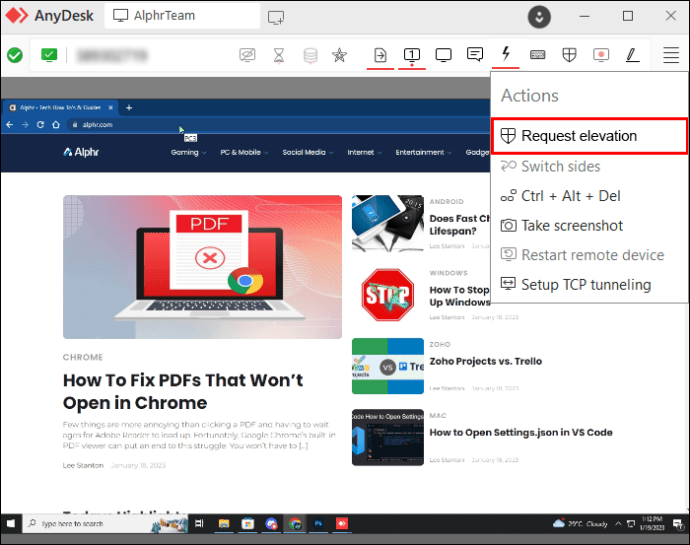Click the chat icon in AnyDesk toolbar
Screen dimensions: 690x545
pos(475,55)
